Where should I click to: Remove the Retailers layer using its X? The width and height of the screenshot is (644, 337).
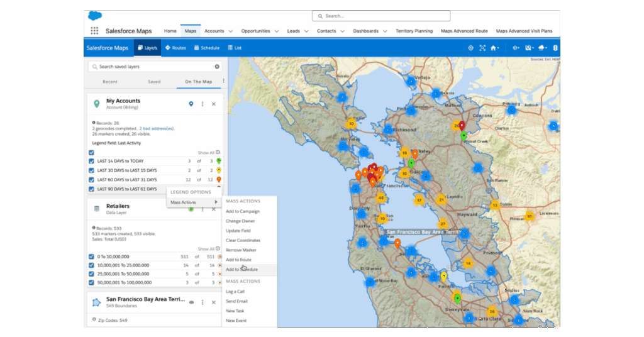tap(214, 209)
